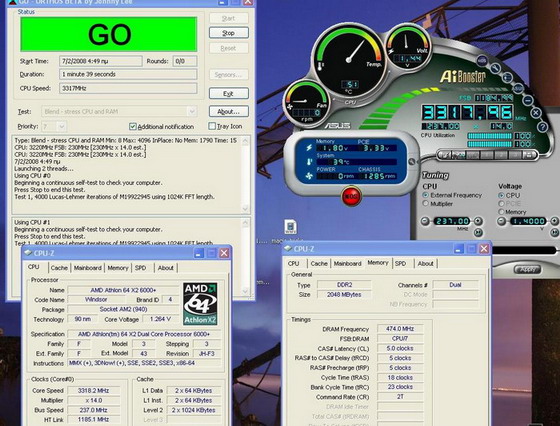
Task: Click the HT Link value 1185.1 MHz
Action: coord(94,419)
